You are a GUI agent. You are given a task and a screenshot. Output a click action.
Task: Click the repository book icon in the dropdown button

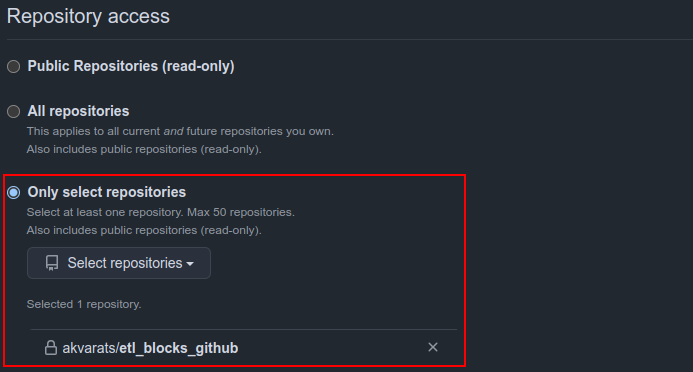pos(52,263)
